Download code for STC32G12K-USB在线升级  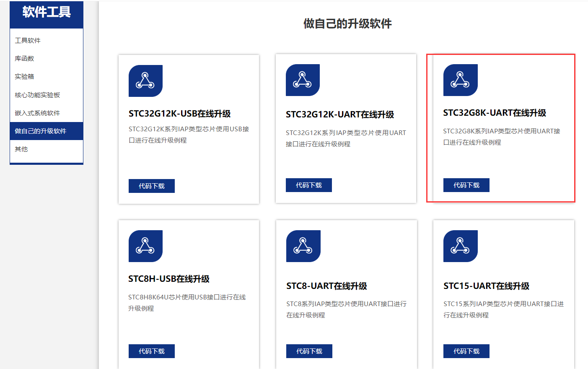[x=152, y=186]
